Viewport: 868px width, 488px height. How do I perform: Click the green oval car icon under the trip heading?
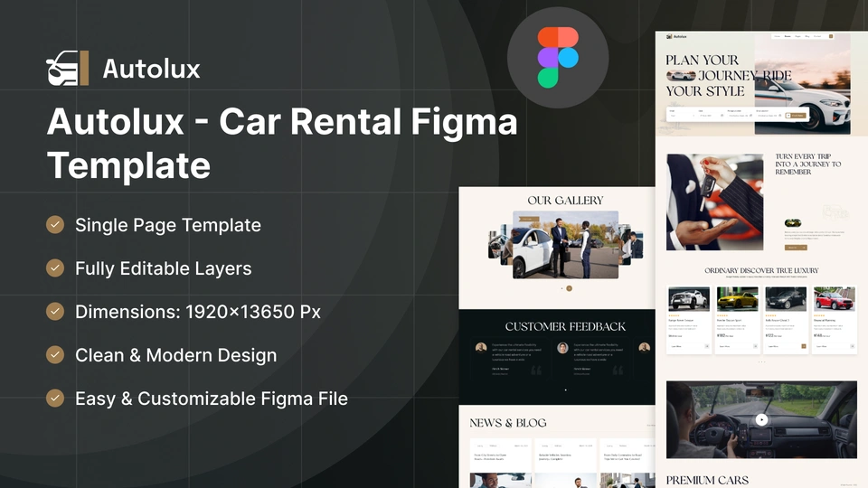click(x=793, y=223)
